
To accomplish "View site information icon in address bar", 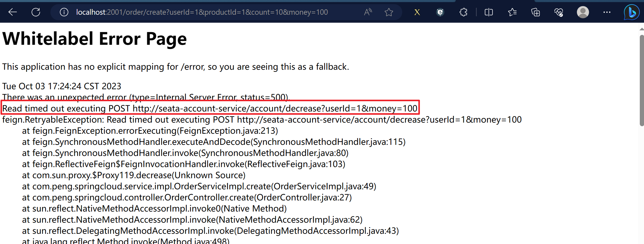I will [64, 12].
